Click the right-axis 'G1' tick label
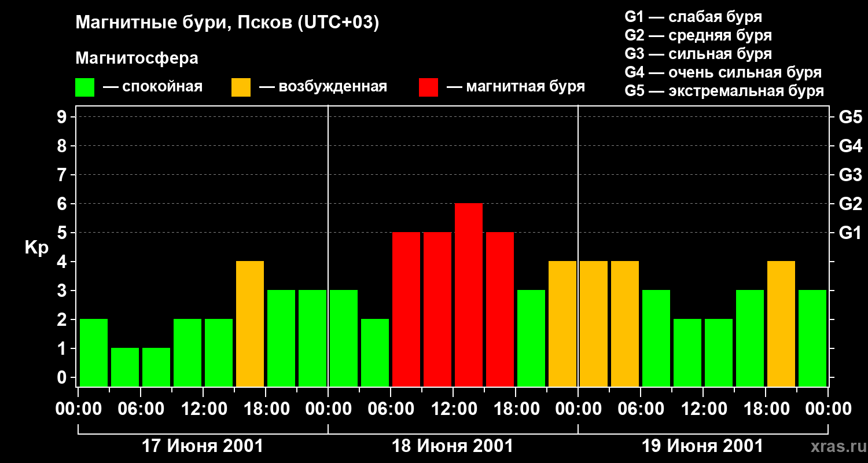This screenshot has height=463, width=868. (850, 233)
